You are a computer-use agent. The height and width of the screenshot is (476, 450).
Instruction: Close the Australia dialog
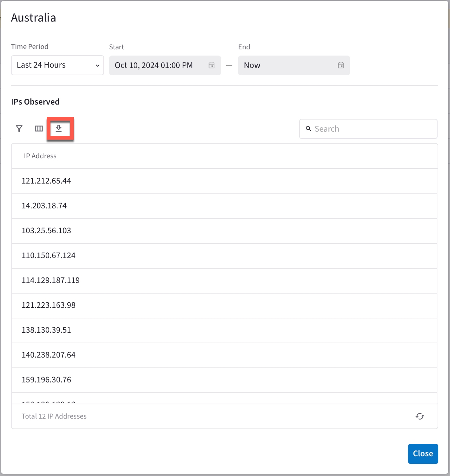(x=423, y=454)
